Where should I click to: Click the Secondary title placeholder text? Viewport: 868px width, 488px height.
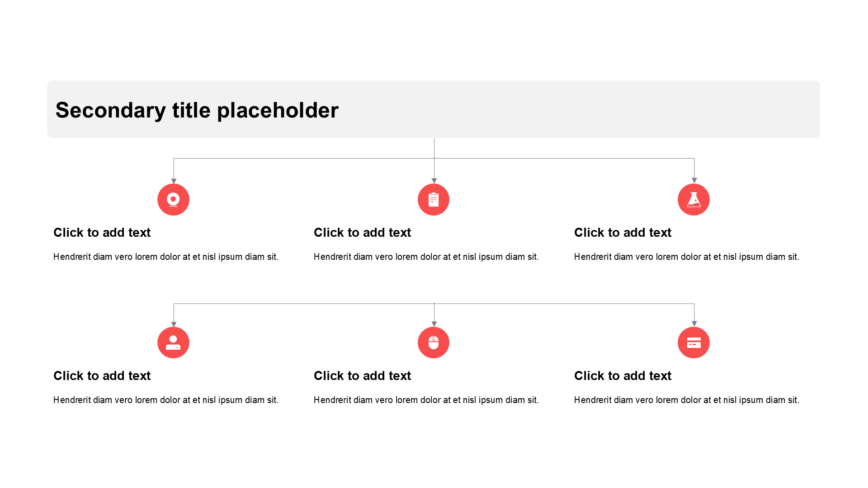coord(197,110)
